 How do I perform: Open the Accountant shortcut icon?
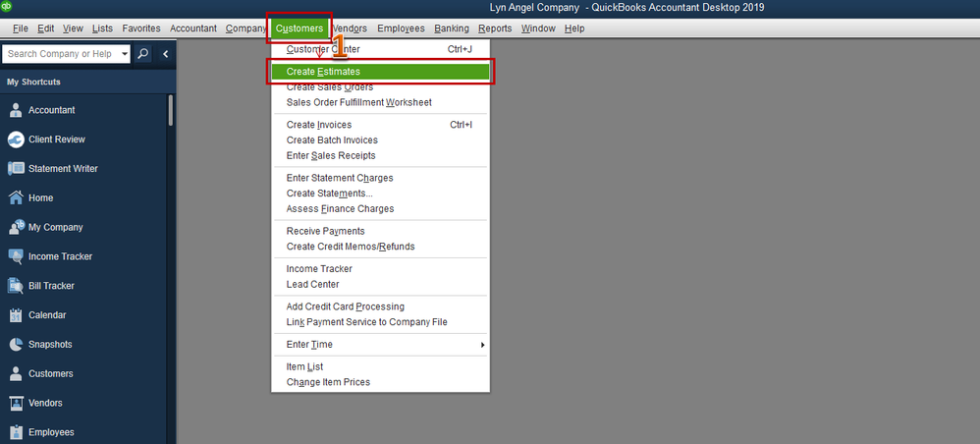[16, 110]
